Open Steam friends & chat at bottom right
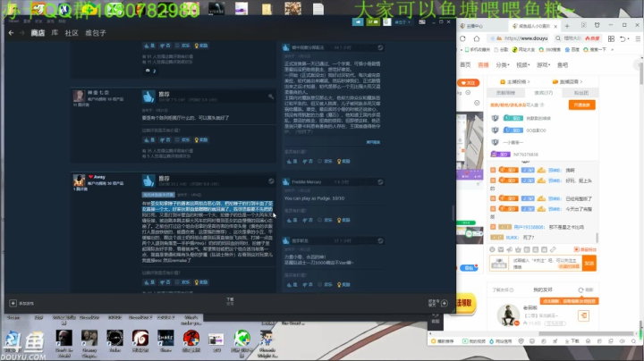Viewport: 644px width, 361px height. coord(437,303)
